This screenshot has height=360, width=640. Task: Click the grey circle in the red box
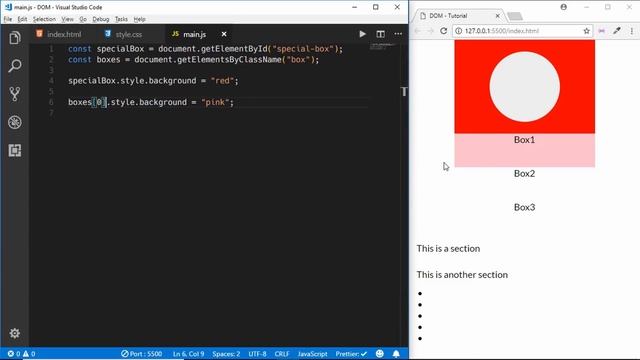[524, 87]
